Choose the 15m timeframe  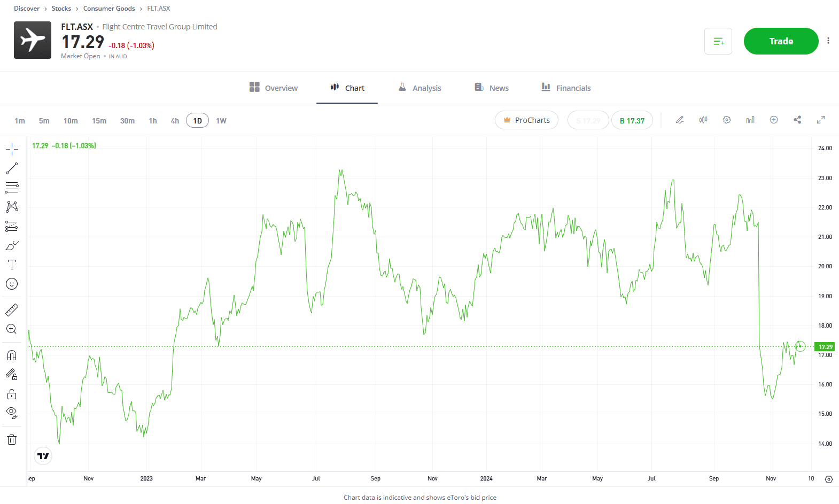pos(99,121)
